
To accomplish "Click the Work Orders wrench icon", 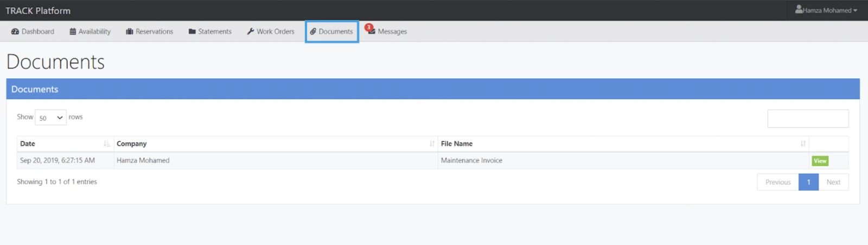I will pyautogui.click(x=251, y=32).
